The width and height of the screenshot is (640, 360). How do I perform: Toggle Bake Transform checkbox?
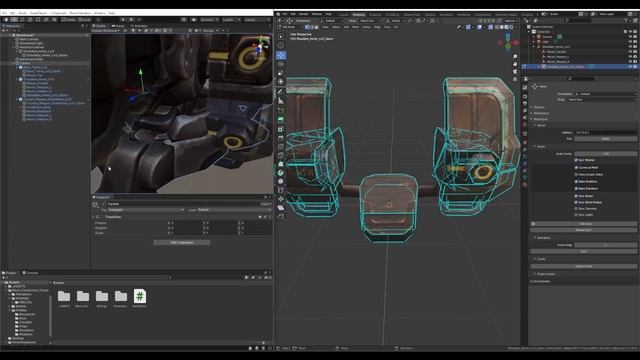pos(576,189)
